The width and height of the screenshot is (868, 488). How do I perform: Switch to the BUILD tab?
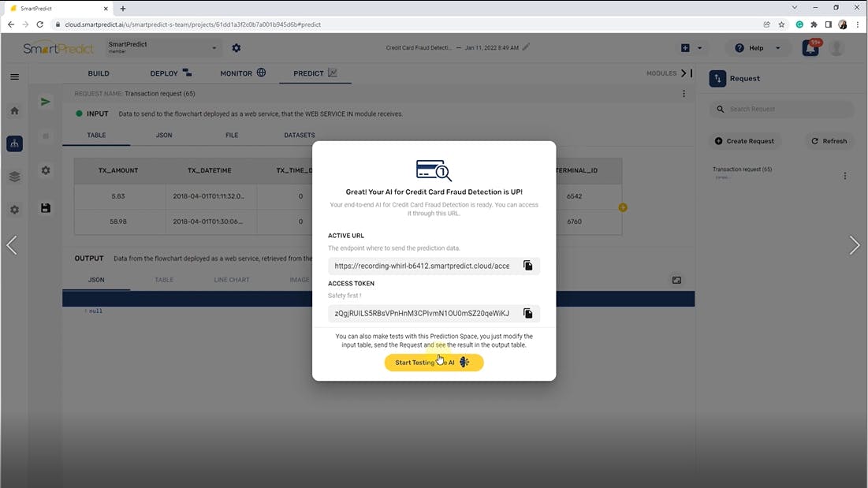tap(99, 73)
